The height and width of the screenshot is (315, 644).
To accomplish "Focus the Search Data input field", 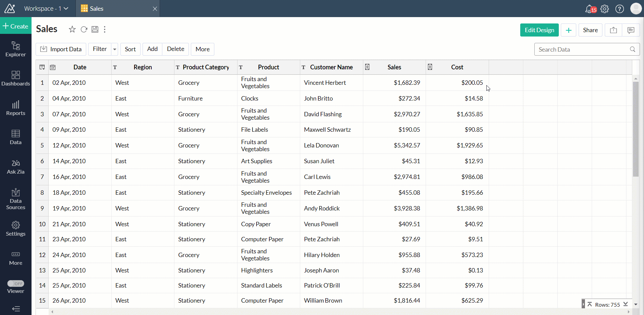I will [x=583, y=50].
